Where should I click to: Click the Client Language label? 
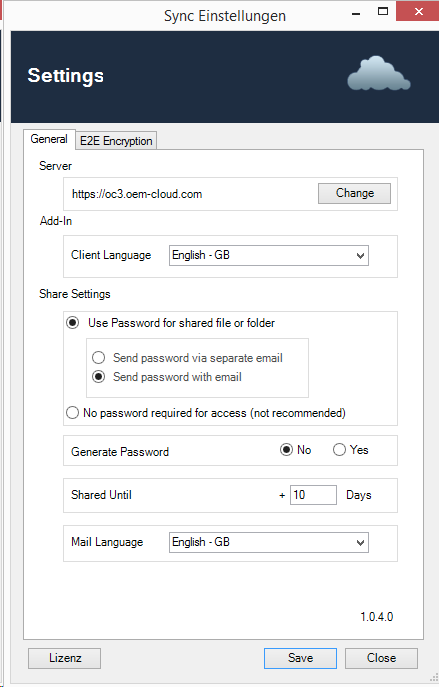pos(111,255)
